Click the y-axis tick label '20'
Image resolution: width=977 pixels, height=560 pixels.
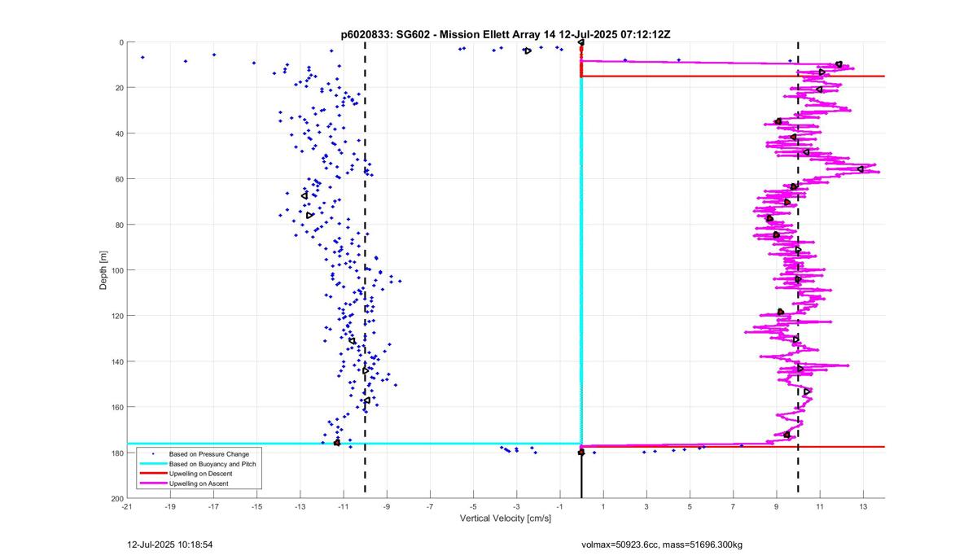119,88
